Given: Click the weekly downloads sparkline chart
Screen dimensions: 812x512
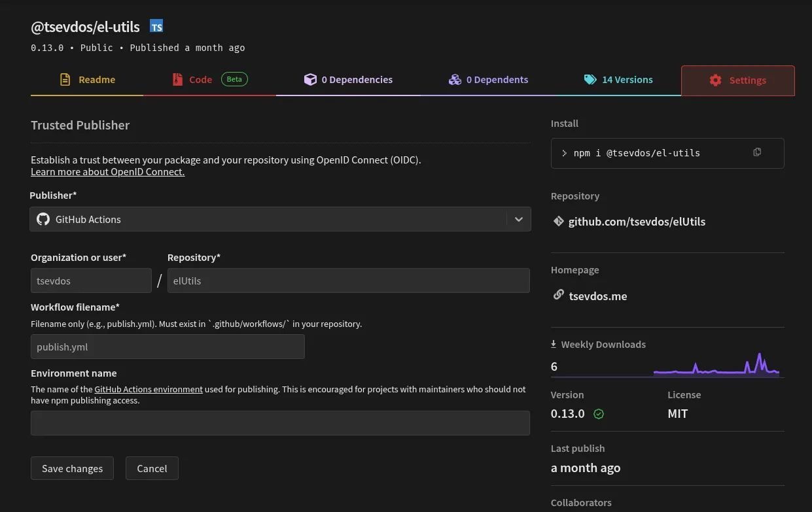Looking at the screenshot, I should (716, 366).
